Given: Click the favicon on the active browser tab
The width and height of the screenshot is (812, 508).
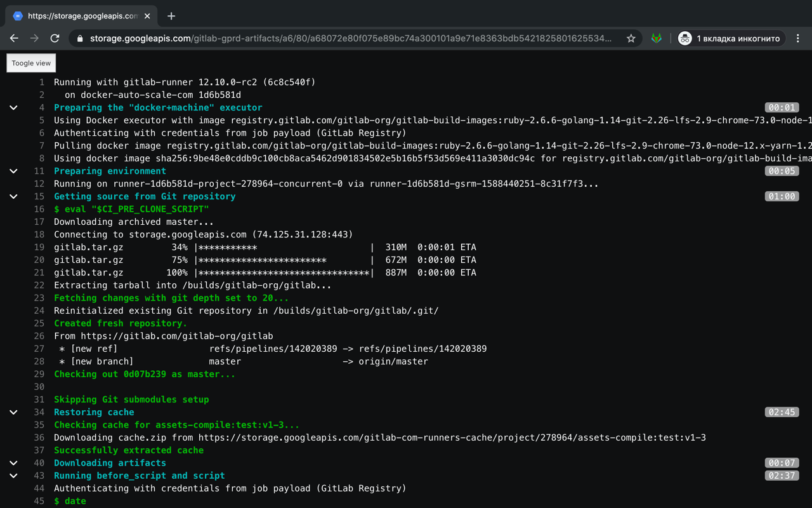Looking at the screenshot, I should point(17,15).
